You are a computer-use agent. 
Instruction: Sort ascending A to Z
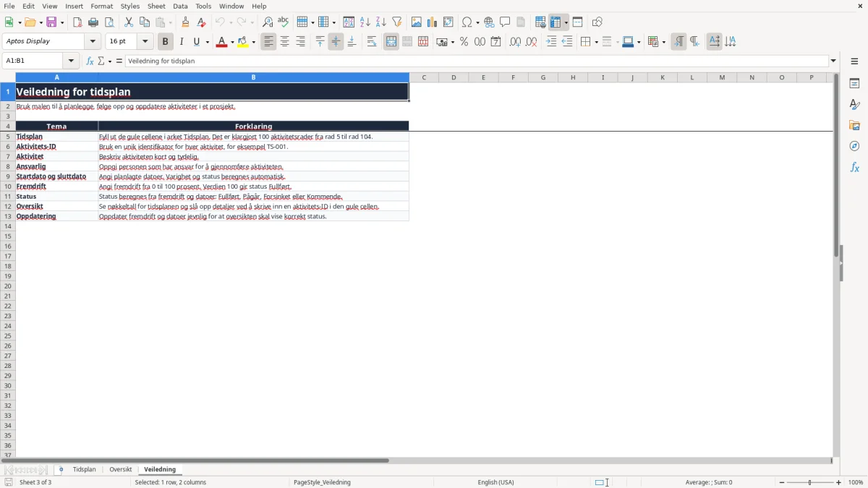[x=365, y=22]
